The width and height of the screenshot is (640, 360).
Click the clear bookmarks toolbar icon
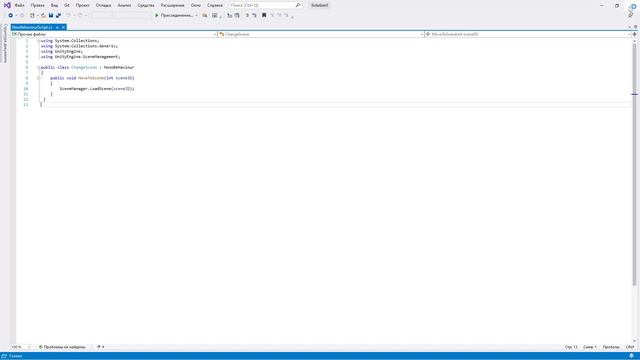tap(286, 16)
